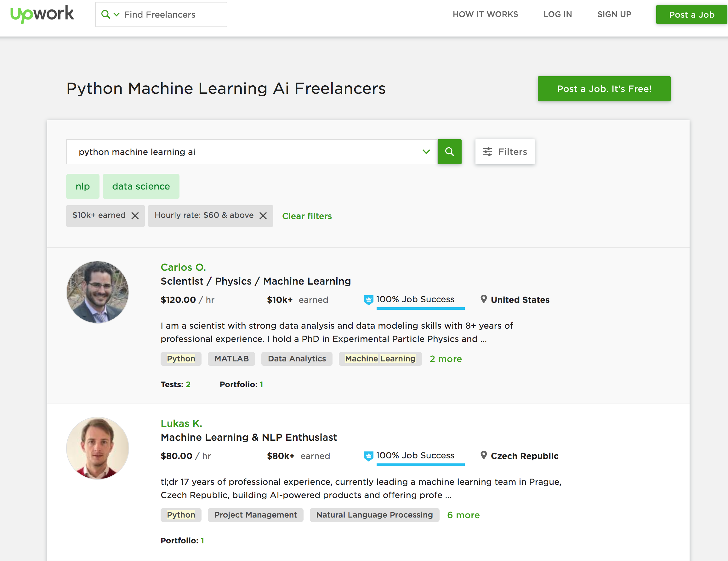
Task: Click the Upwork logo
Action: (42, 14)
